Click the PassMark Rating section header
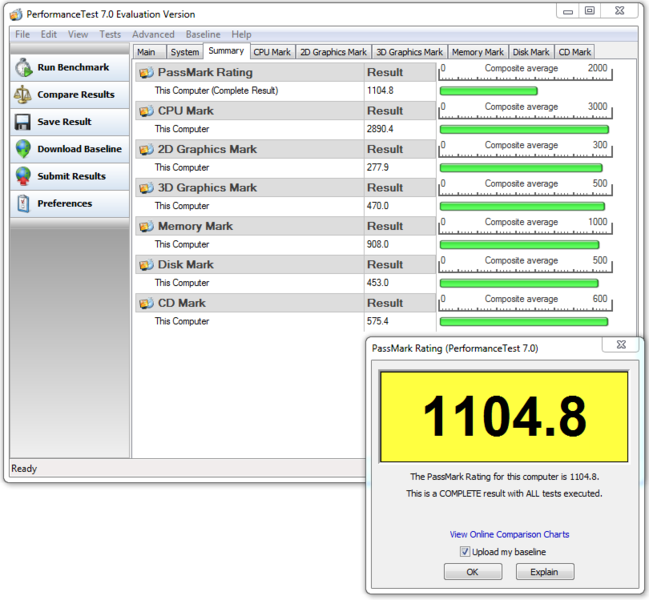Screen dimensions: 649x600 click(285, 73)
